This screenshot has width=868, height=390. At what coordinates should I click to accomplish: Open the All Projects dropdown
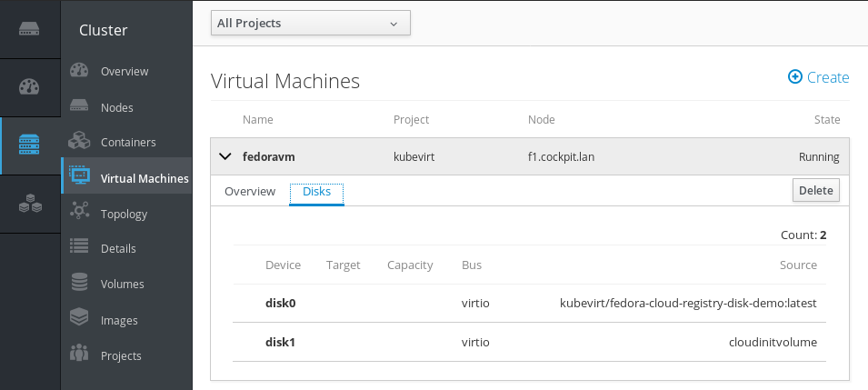click(x=311, y=23)
